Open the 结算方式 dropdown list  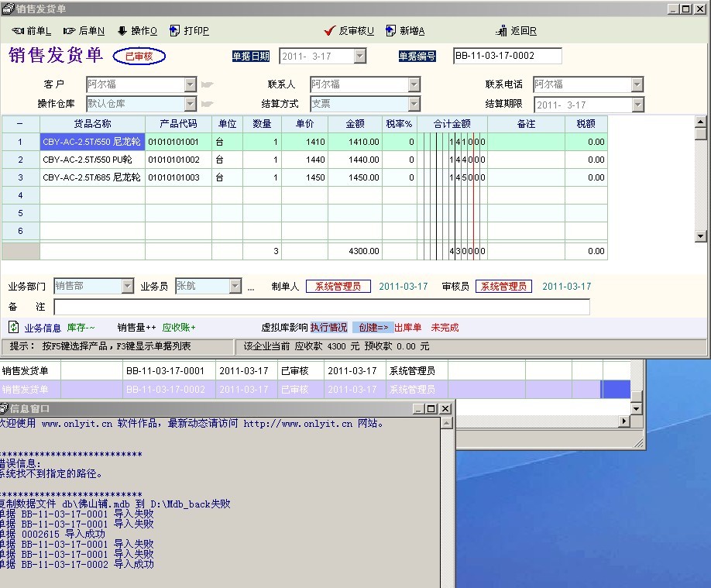coord(414,104)
